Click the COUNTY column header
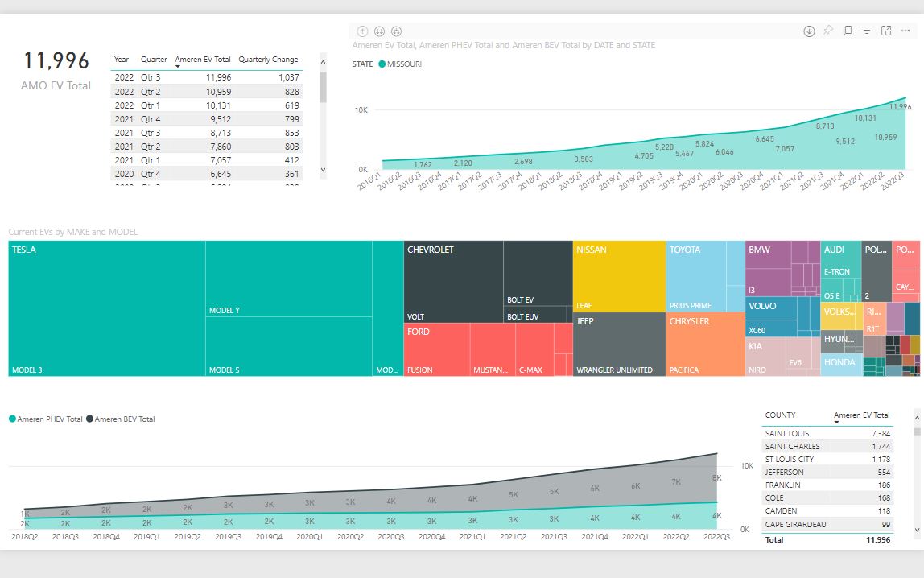Screen dimensions: 924x578 [780, 415]
